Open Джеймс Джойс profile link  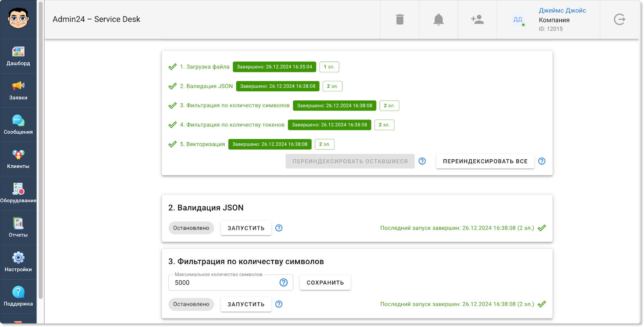tap(562, 10)
